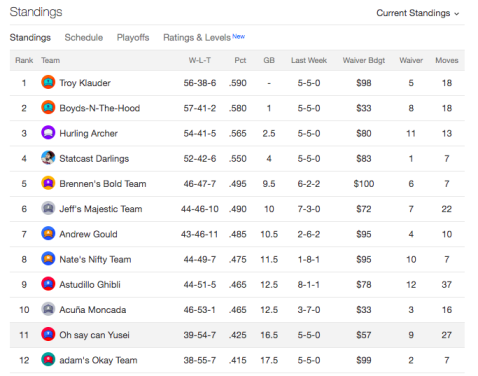Click the Pct column header
This screenshot has height=376, width=478.
click(240, 60)
